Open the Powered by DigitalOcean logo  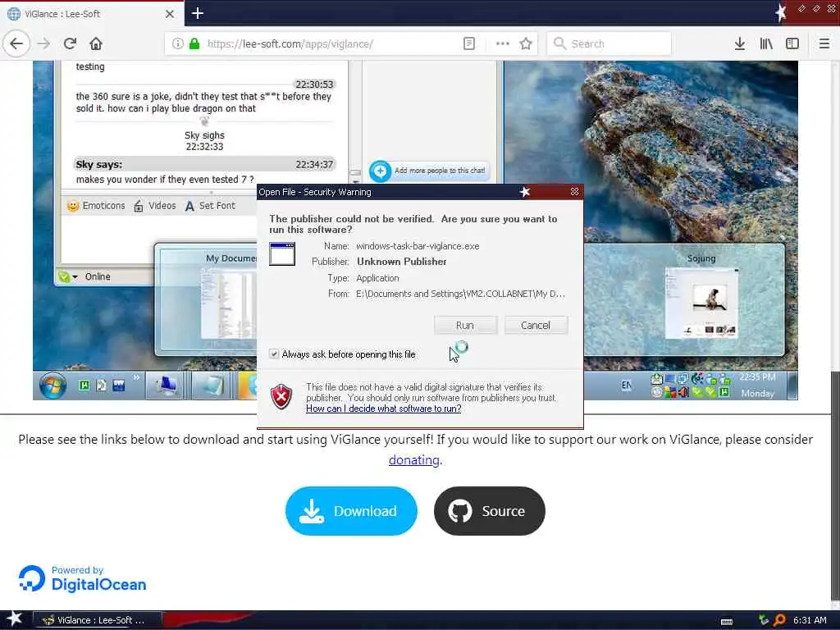coord(83,579)
